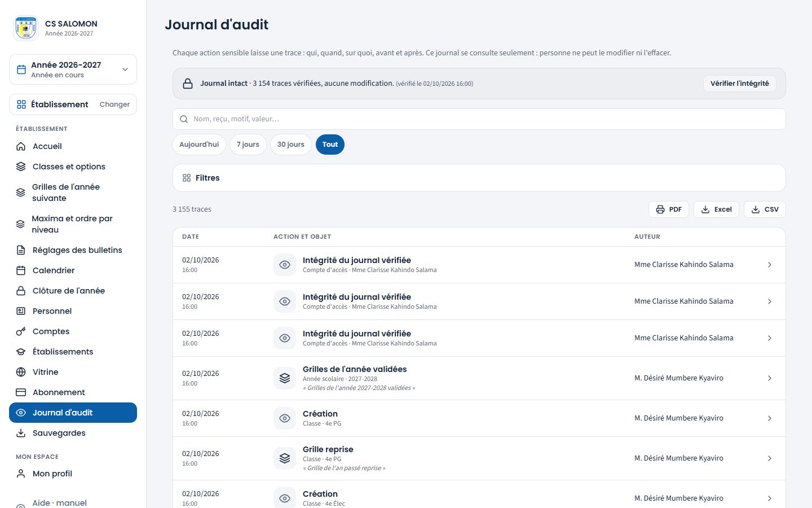This screenshot has width=812, height=508.
Task: Open Établissements in the sidebar
Action: pos(73,352)
